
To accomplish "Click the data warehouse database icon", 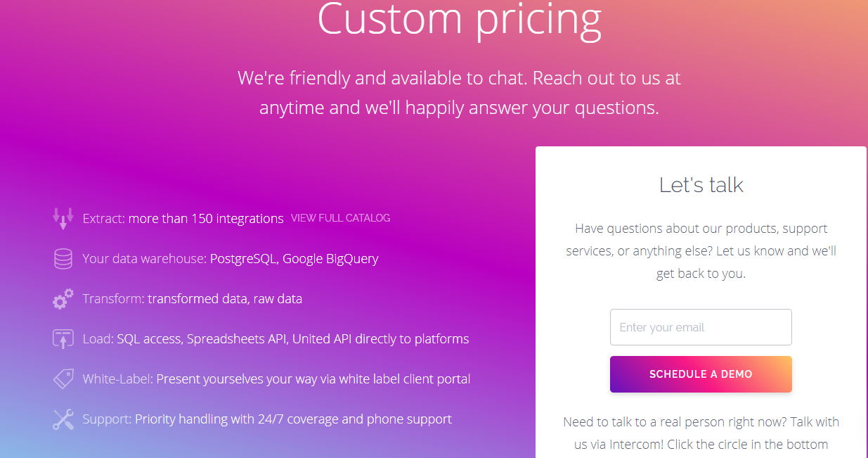I will coord(63,259).
